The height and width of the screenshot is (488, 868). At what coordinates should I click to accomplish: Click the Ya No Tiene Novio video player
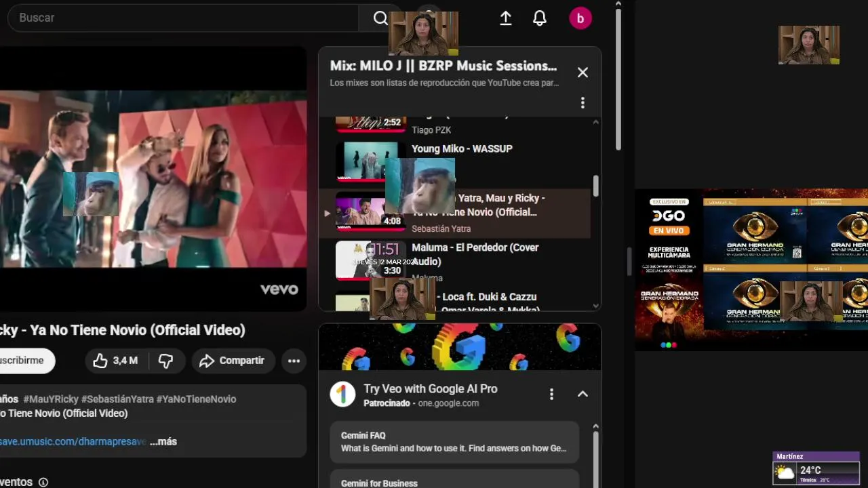pyautogui.click(x=153, y=179)
